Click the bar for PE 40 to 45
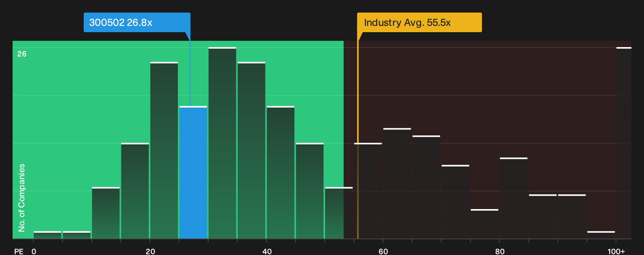 click(x=280, y=173)
